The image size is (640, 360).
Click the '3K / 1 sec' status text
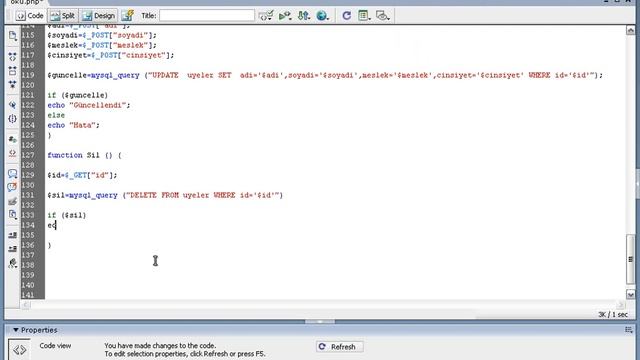tap(613, 314)
